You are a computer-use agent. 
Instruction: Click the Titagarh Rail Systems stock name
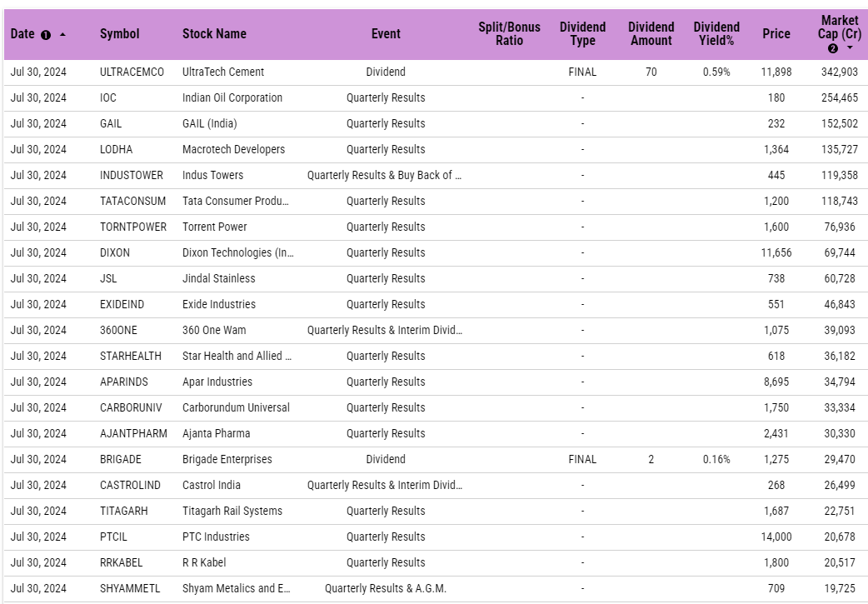tap(232, 511)
